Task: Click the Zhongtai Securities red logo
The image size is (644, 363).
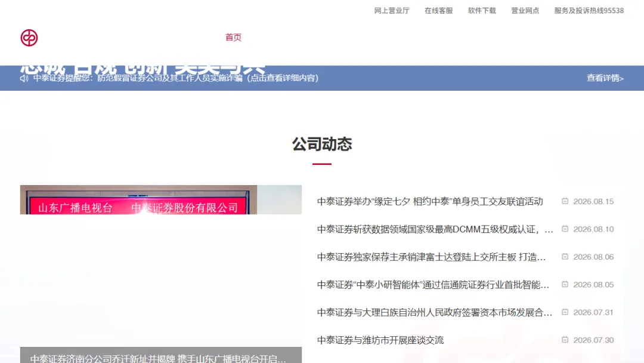Action: coord(29,38)
